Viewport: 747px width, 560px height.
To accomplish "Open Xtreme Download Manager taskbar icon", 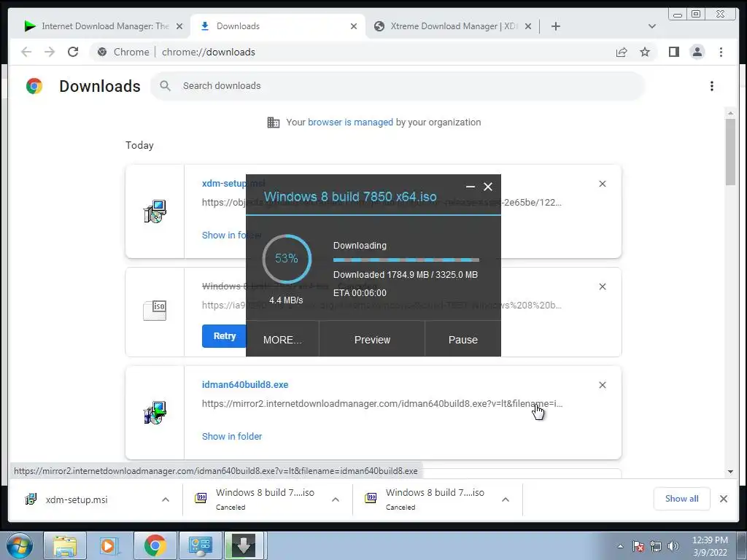I will click(x=244, y=545).
